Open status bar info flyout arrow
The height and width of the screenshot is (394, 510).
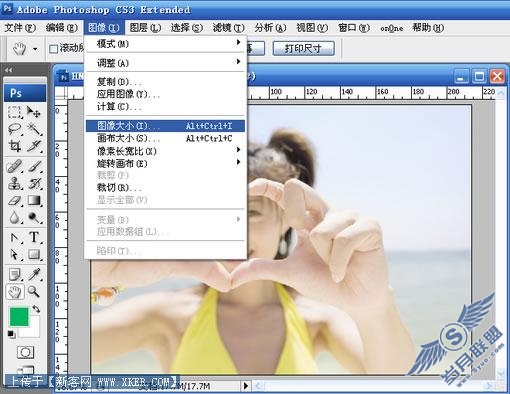pos(246,386)
